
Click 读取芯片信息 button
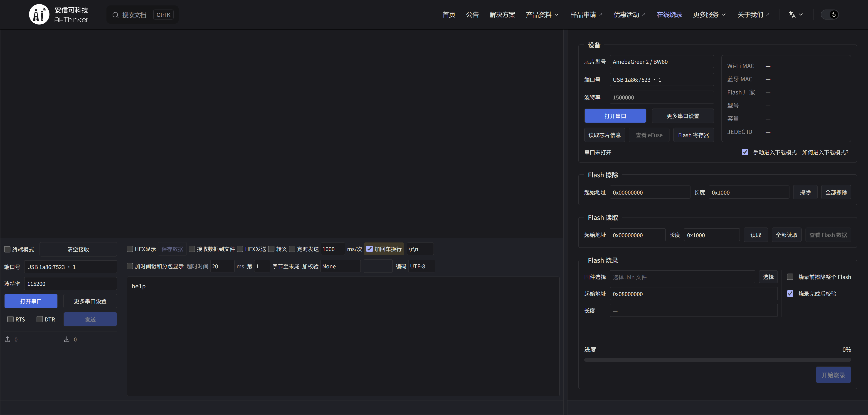pos(604,135)
